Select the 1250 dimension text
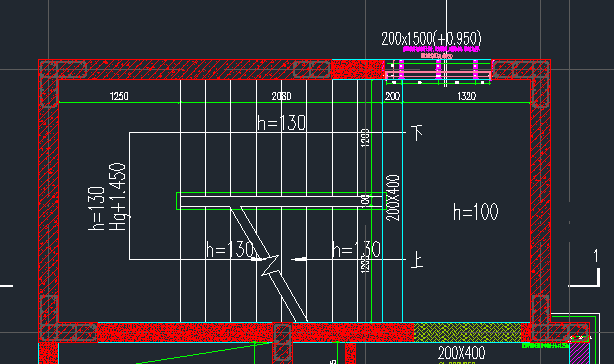Image resolution: width=614 pixels, height=364 pixels. pyautogui.click(x=119, y=96)
